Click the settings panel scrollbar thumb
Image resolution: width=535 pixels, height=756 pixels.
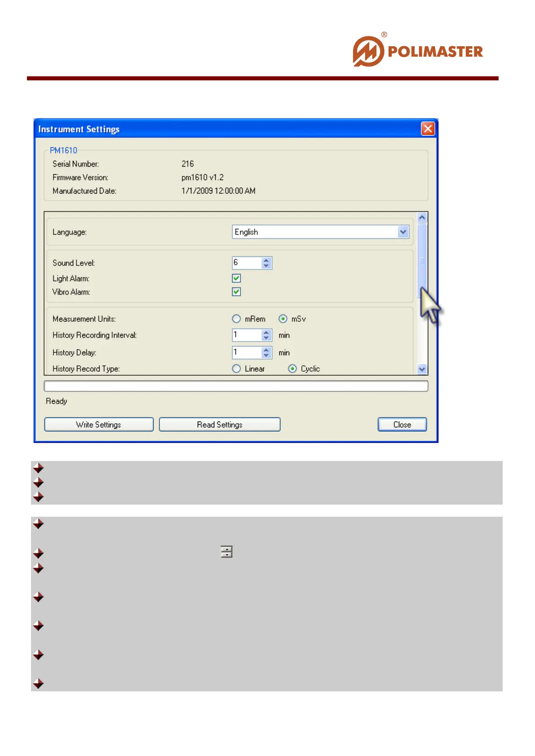(x=422, y=260)
